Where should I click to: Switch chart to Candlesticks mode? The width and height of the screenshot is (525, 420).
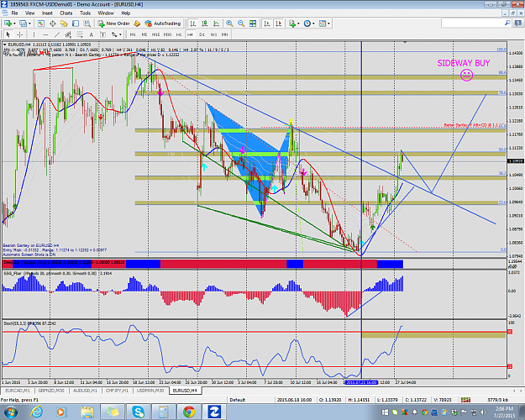click(205, 24)
